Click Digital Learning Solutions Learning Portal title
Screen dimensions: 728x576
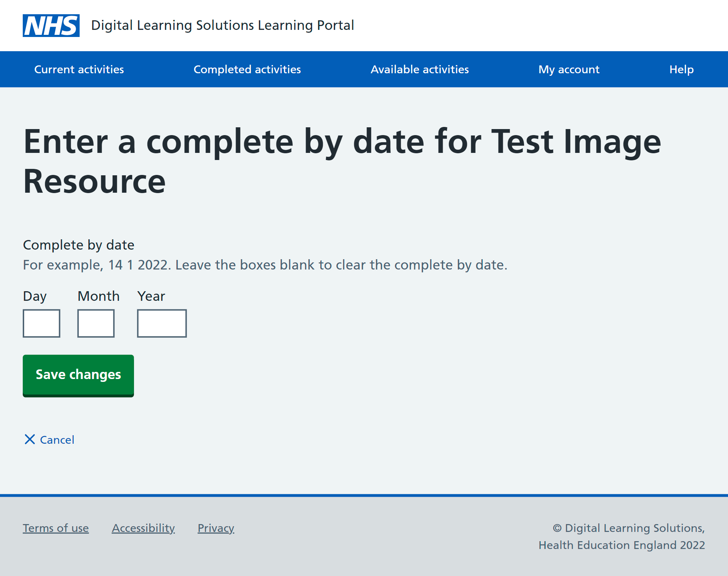tap(223, 26)
